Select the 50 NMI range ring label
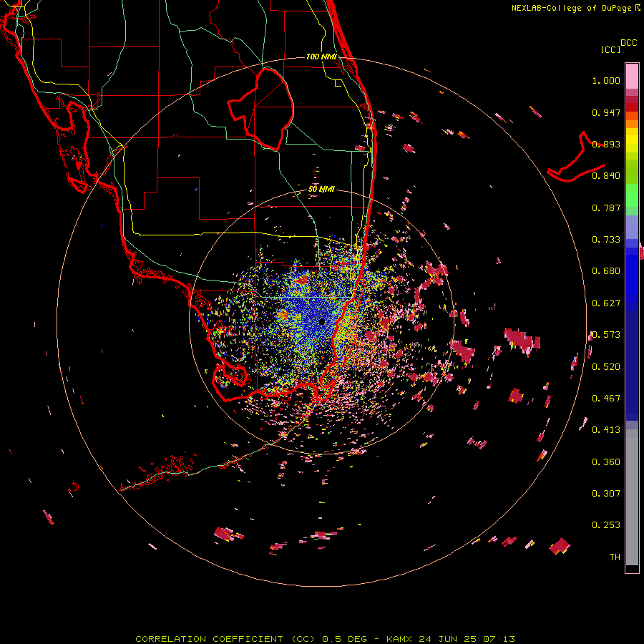This screenshot has width=644, height=644. tap(321, 190)
